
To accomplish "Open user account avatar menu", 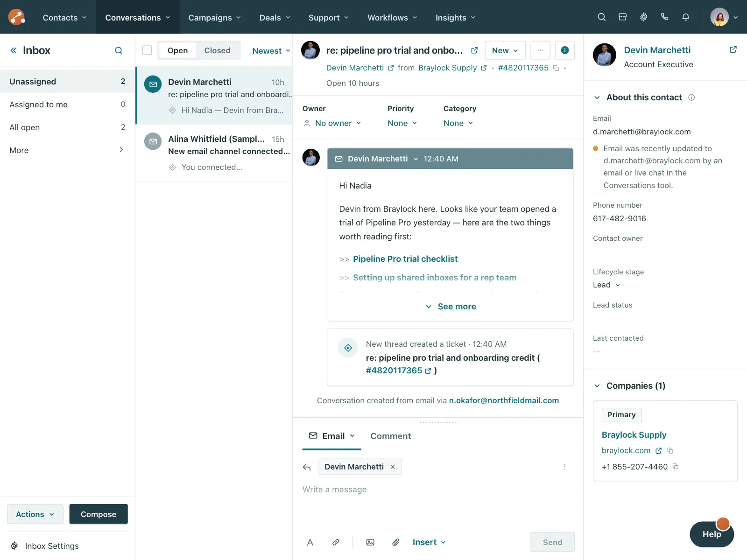I will click(724, 17).
